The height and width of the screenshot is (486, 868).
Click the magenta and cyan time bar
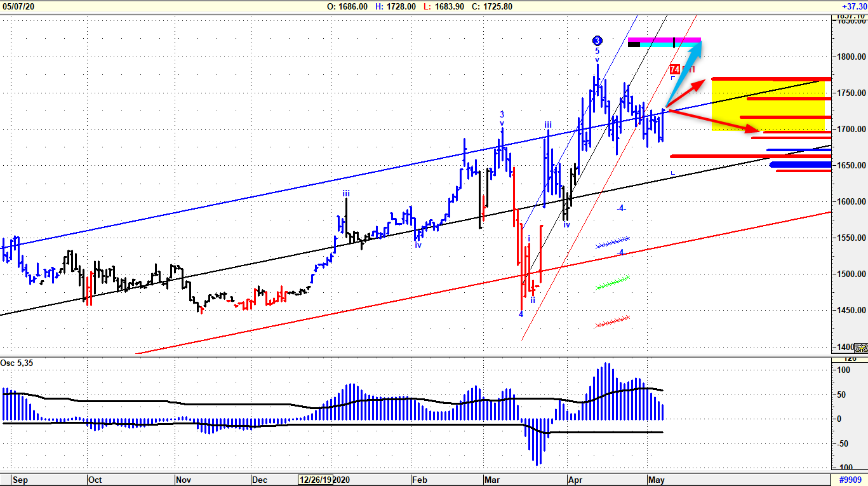tap(664, 42)
